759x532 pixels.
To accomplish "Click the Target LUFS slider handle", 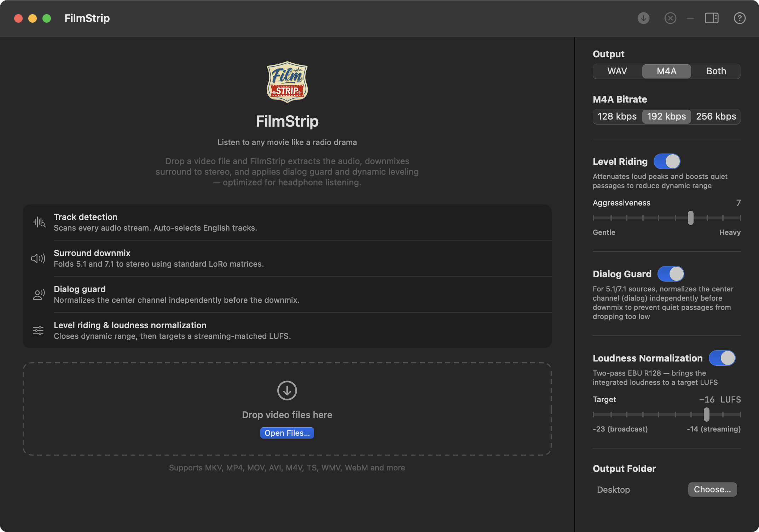I will pos(706,415).
